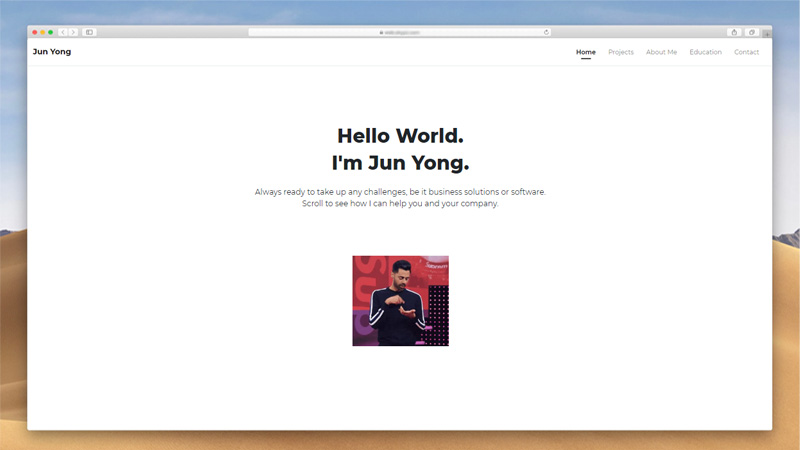This screenshot has height=450, width=800.
Task: Show all tabs overview icon
Action: click(x=751, y=32)
